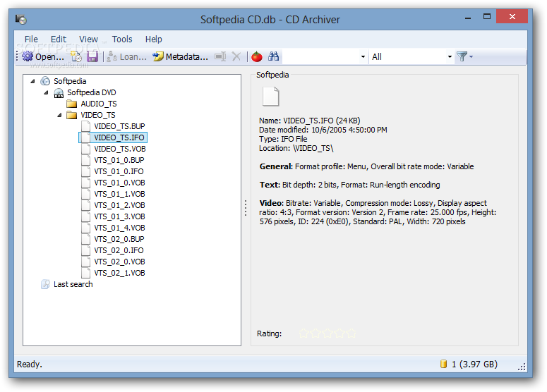Select the Softpedia DVD disc icon
This screenshot has height=392, width=547.
pos(59,92)
